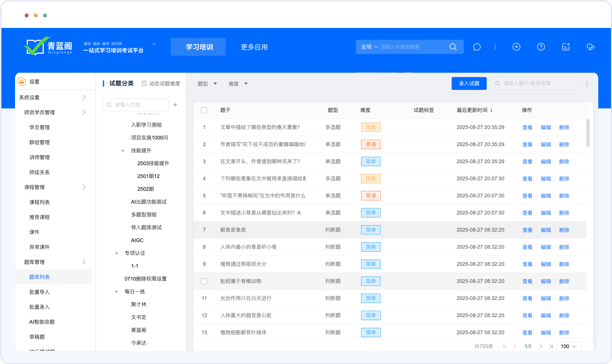Open the page size 100 dropdown
612x364 pixels.
pos(569,346)
